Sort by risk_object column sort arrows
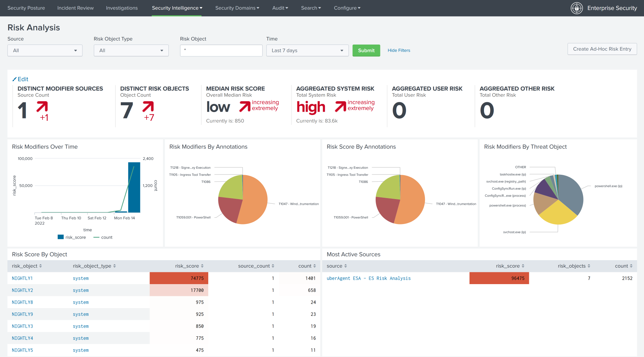 [x=41, y=266]
